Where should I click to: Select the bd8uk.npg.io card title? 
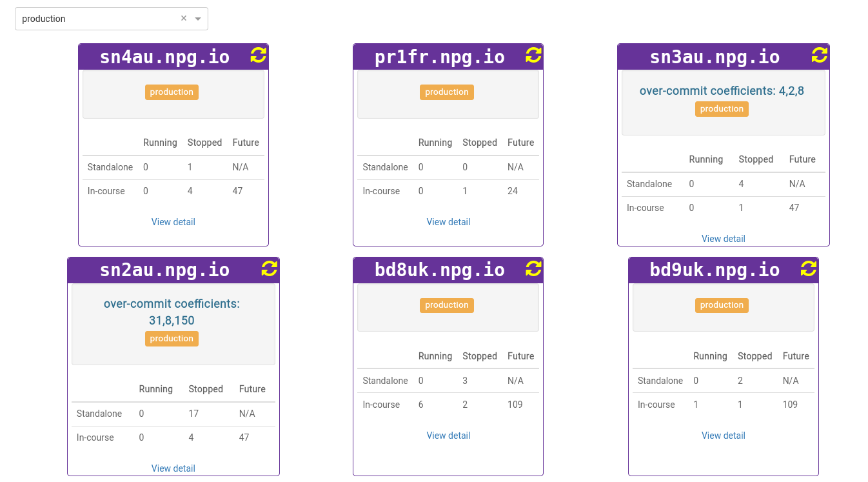coord(440,270)
